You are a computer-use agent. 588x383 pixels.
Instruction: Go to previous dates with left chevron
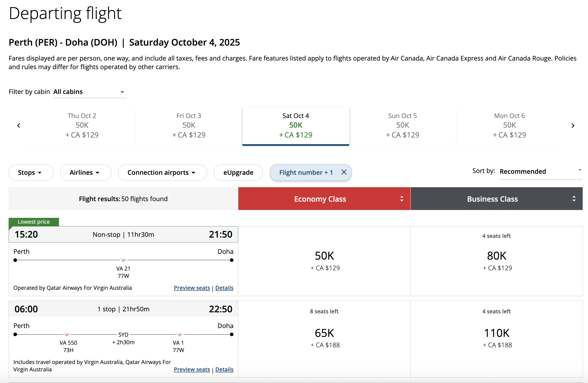click(x=18, y=126)
